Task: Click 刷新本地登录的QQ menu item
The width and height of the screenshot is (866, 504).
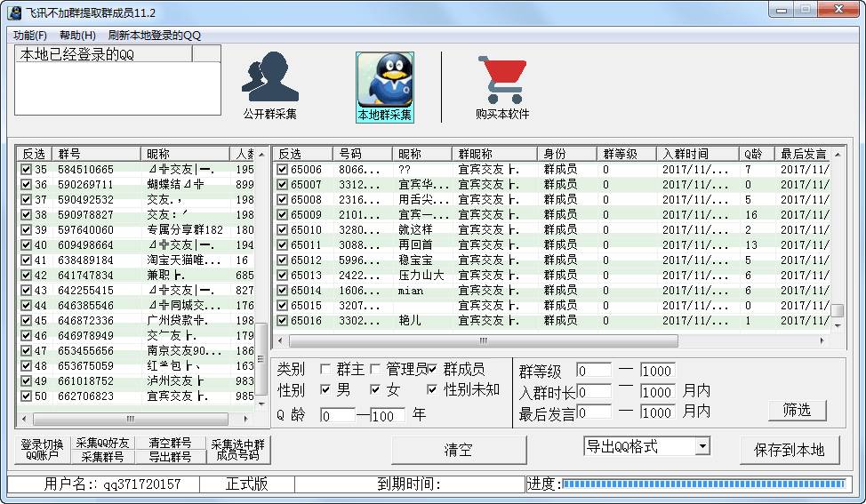Action: 154,36
